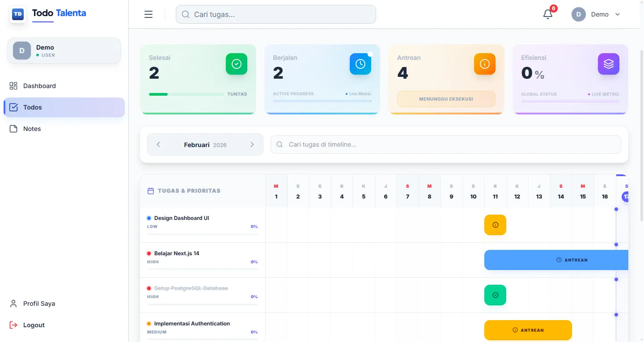This screenshot has width=644, height=342.
Task: Expand the Demo user dropdown in header
Action: (x=597, y=14)
